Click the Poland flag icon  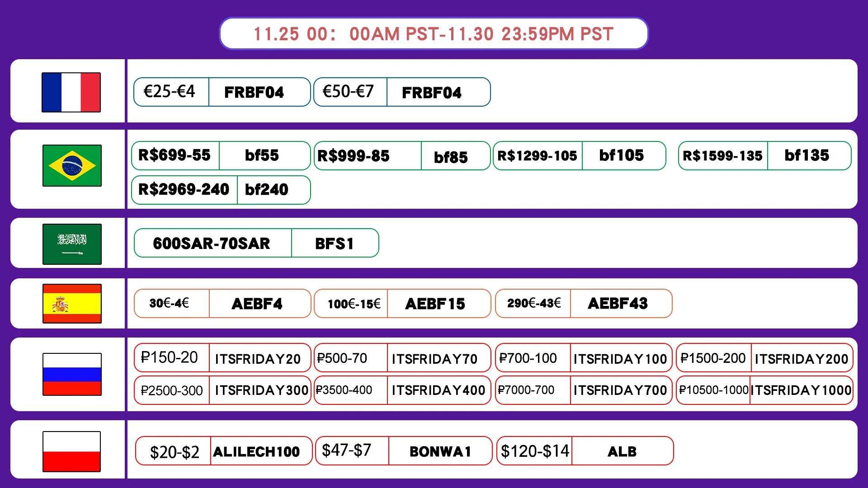(72, 451)
